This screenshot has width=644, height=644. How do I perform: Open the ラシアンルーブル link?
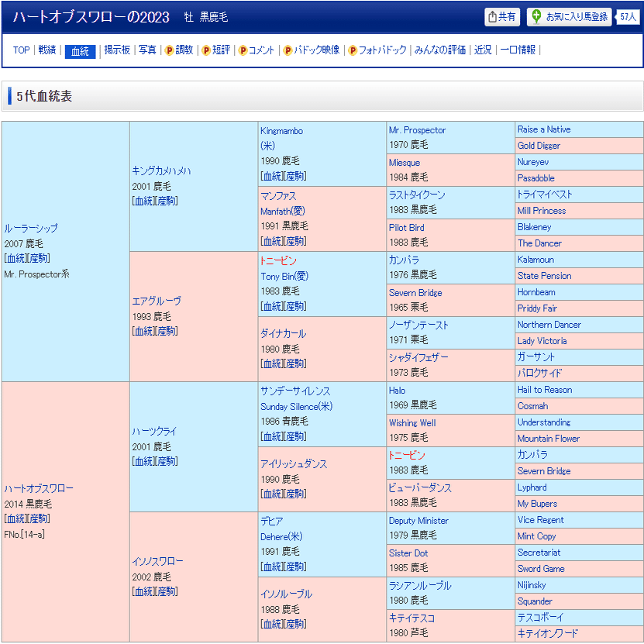click(x=420, y=586)
